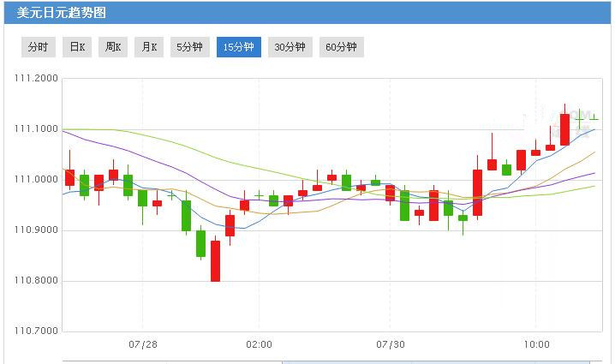Click the 美元日元趋势图 title text
This screenshot has width=615, height=364.
[62, 13]
